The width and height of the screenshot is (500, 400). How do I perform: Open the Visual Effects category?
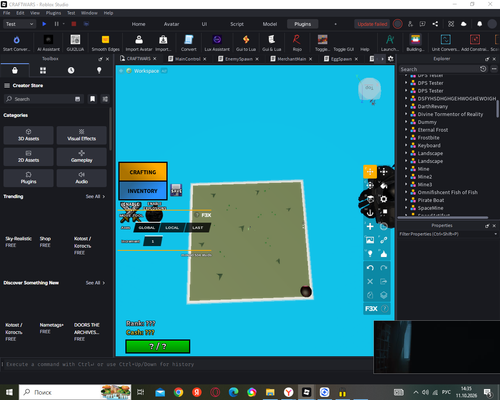click(82, 135)
